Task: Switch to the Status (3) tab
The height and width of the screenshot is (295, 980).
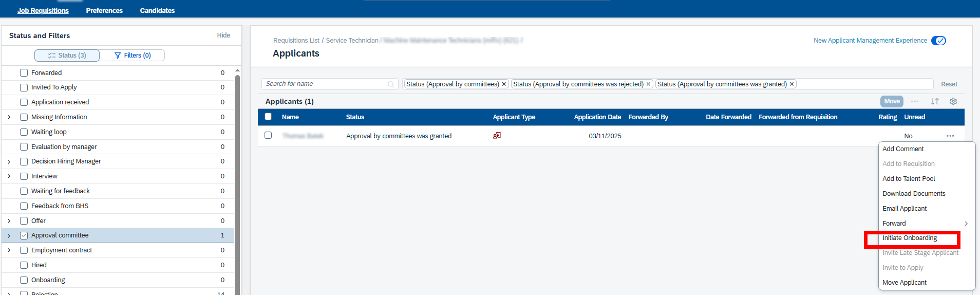Action: coord(67,56)
